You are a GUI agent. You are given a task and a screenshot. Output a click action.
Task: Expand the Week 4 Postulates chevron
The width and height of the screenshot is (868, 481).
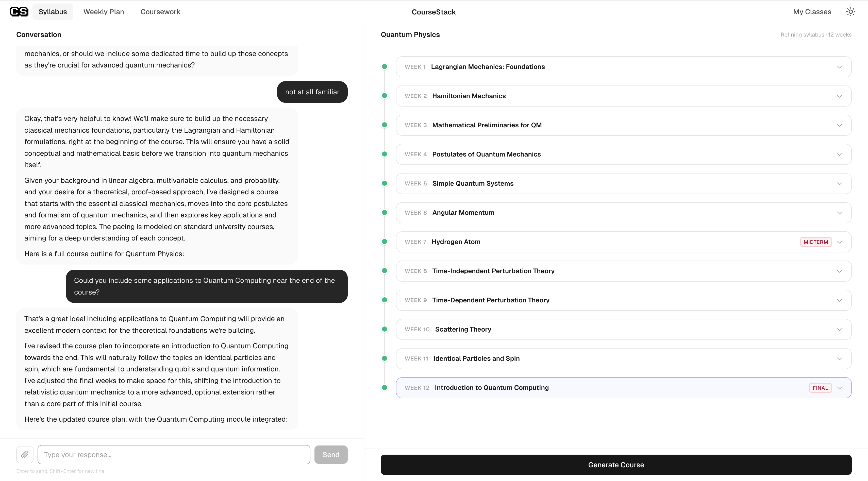[x=839, y=154]
